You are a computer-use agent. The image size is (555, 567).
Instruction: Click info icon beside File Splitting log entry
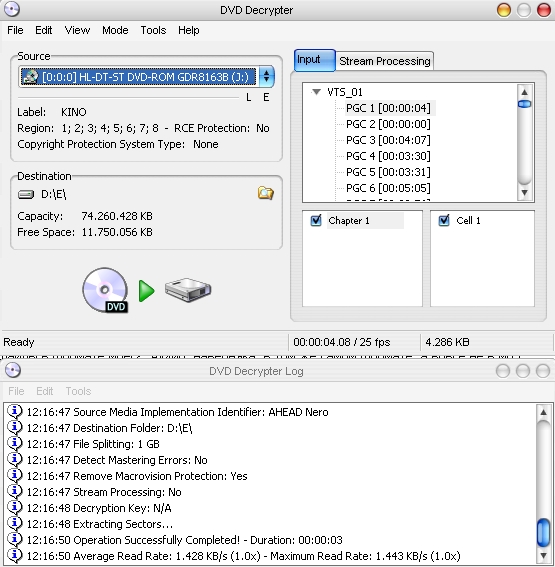pyautogui.click(x=15, y=443)
